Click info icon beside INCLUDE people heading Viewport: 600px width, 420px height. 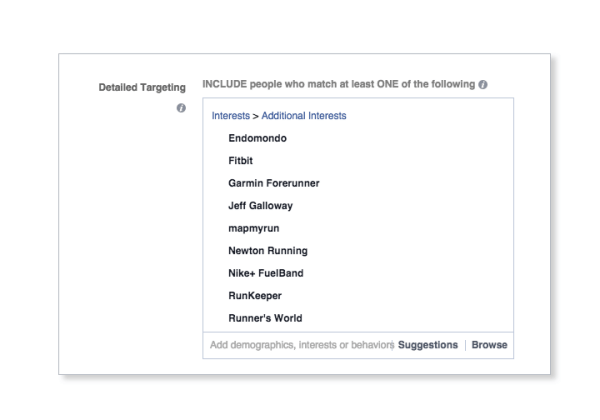click(483, 85)
